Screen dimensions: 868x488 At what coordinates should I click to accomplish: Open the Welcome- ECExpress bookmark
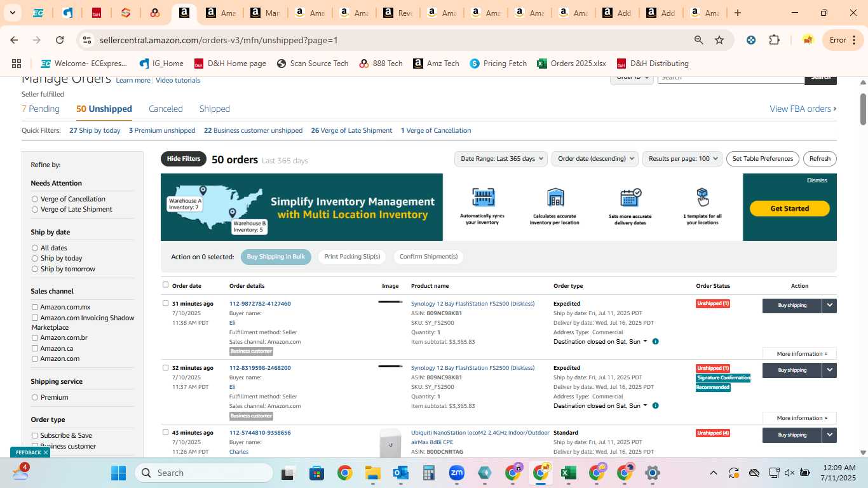tap(84, 64)
